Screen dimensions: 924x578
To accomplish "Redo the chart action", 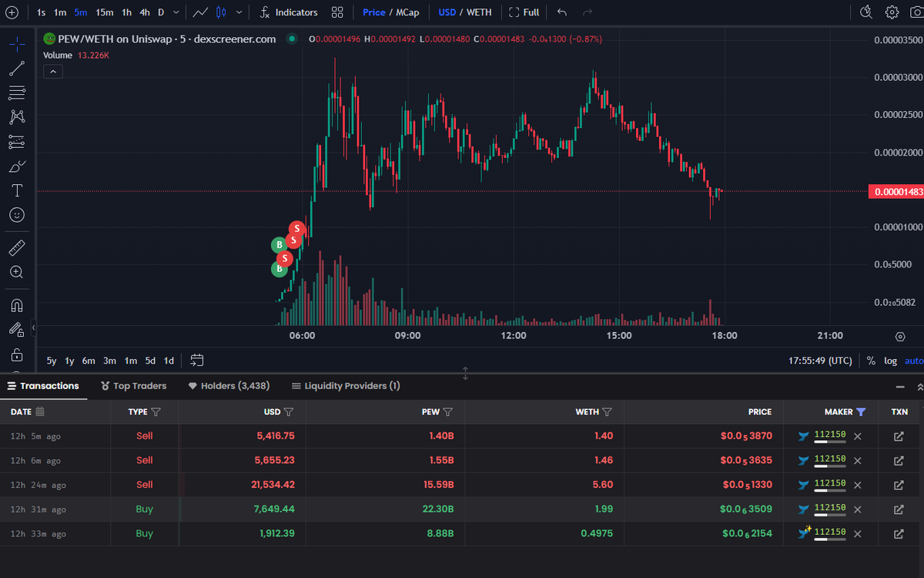I will tap(588, 12).
